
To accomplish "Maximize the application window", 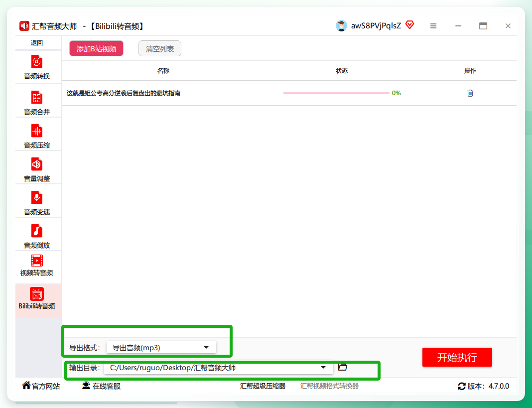I will point(483,26).
